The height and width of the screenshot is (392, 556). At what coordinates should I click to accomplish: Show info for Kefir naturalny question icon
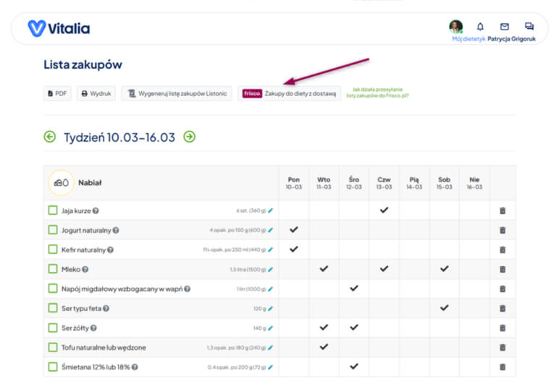pos(110,250)
